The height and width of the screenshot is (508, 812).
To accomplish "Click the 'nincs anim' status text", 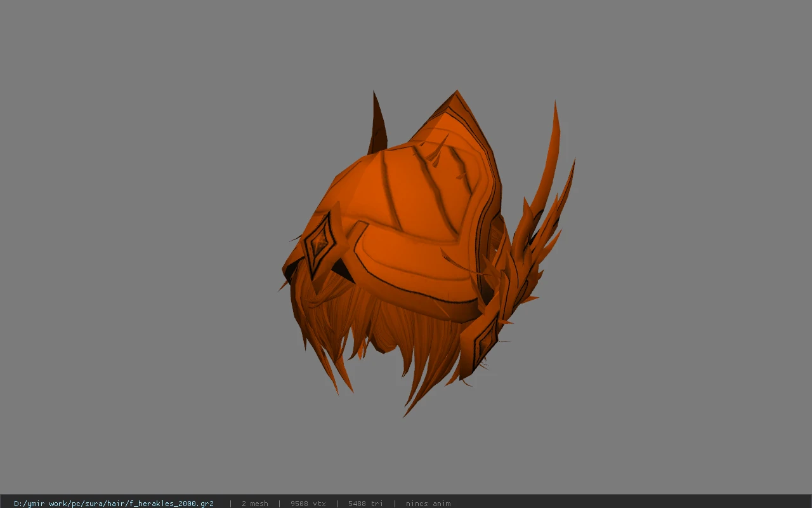I will click(x=428, y=504).
